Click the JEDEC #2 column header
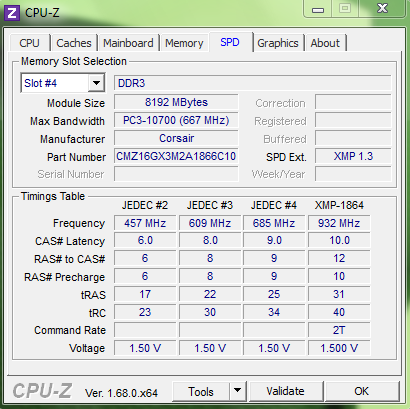This screenshot has width=410, height=409. tap(145, 205)
